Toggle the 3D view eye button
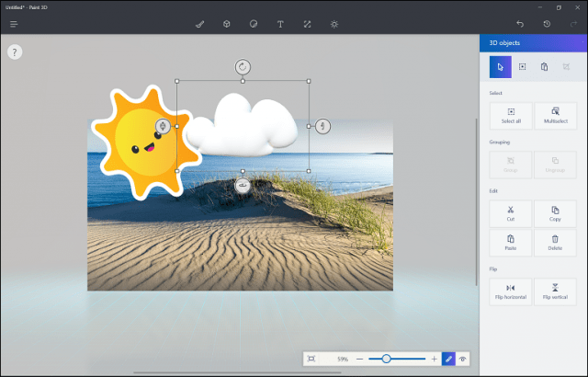Screen dimensions: 588x377 click(x=462, y=359)
